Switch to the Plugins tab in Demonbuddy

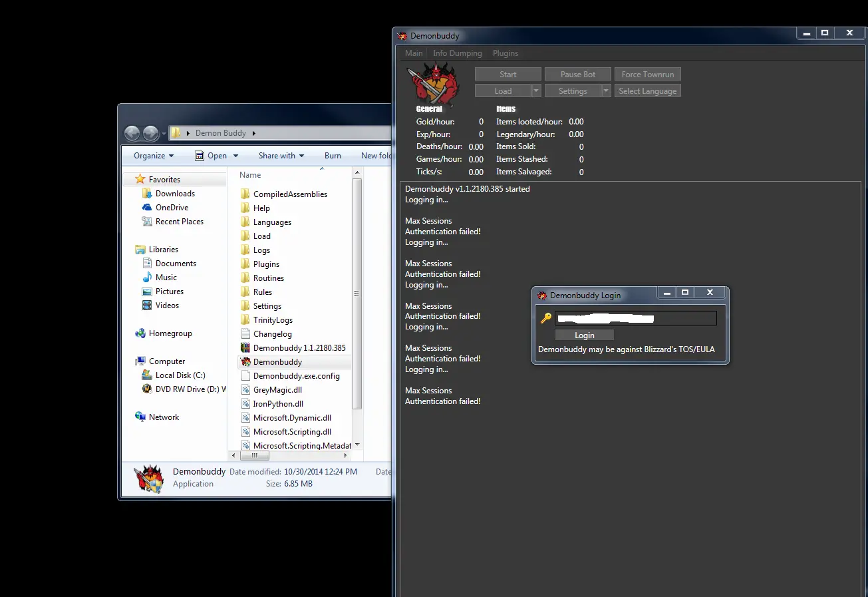(506, 53)
